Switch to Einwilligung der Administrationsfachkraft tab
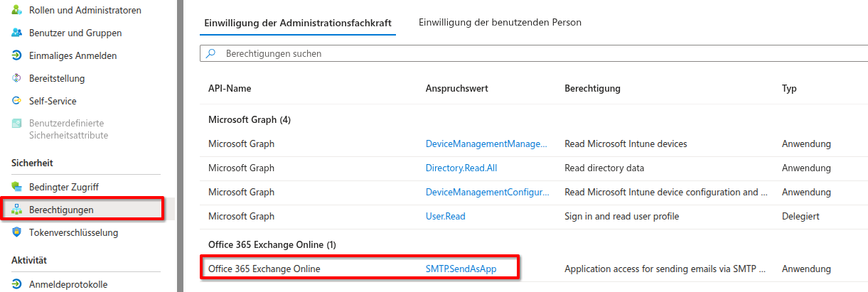The width and height of the screenshot is (868, 292). (x=298, y=23)
